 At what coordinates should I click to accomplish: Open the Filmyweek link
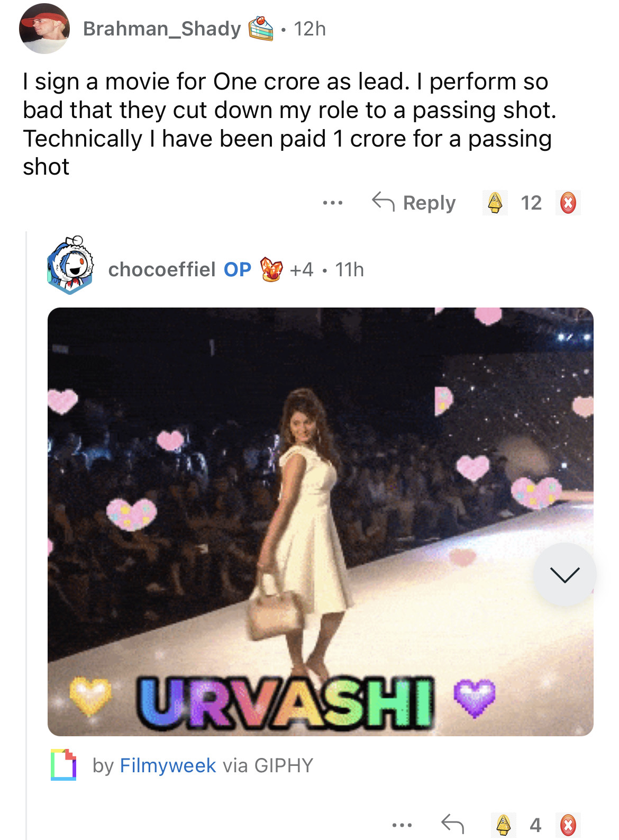[168, 765]
